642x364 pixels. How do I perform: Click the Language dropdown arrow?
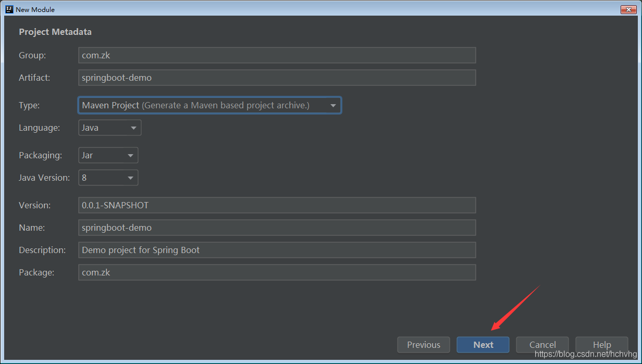(133, 128)
